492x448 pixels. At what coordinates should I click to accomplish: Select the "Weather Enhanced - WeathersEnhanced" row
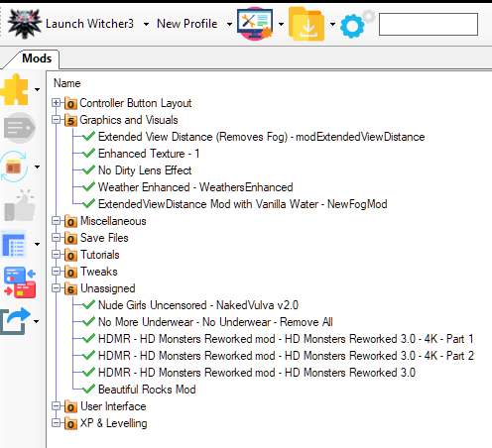point(195,187)
